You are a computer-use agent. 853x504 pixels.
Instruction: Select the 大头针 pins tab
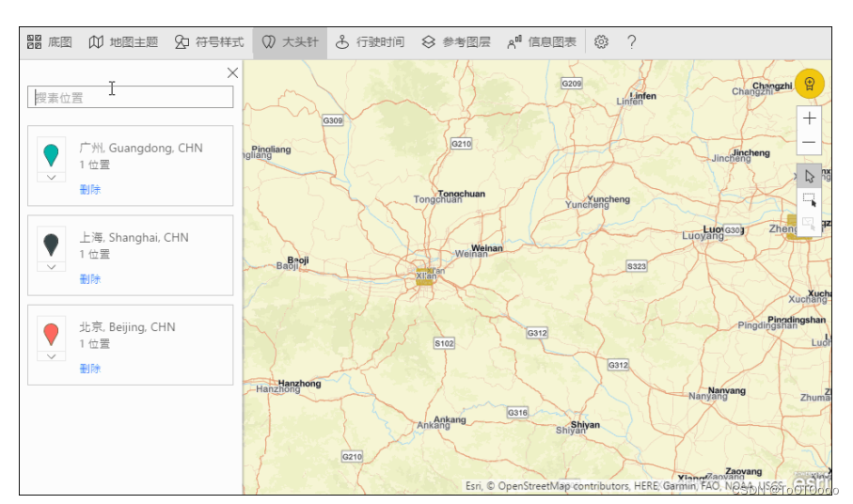point(290,42)
